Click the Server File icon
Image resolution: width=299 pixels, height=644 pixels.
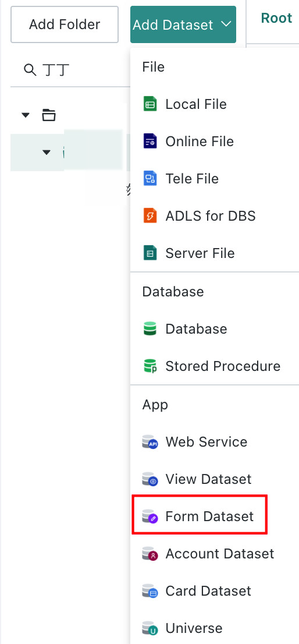tap(150, 253)
